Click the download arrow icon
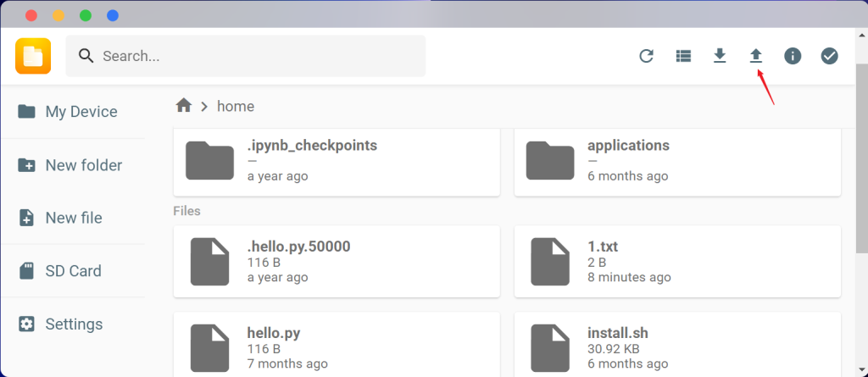 [720, 56]
